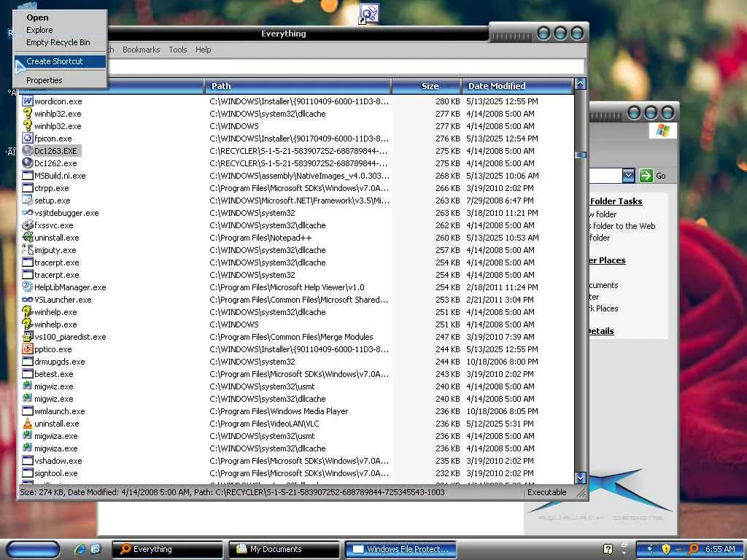Select vshadow.exe file name
Viewport: 747px width, 560px height.
point(58,461)
